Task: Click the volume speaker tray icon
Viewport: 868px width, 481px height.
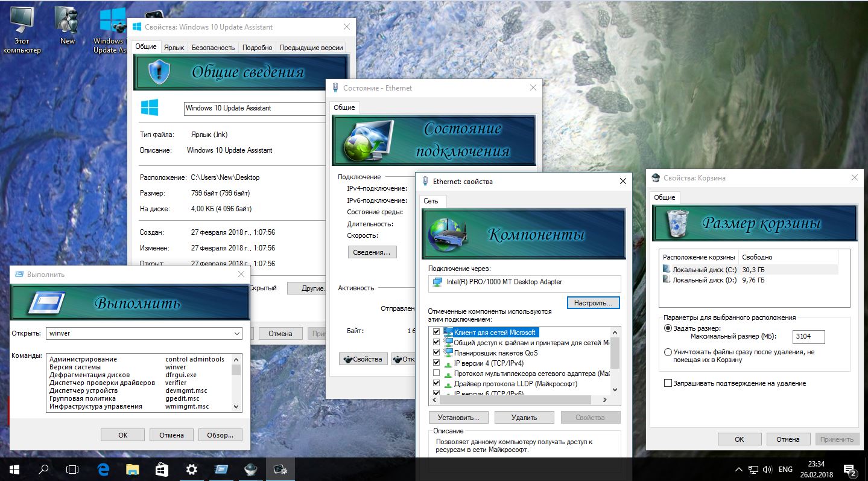Action: pos(767,469)
